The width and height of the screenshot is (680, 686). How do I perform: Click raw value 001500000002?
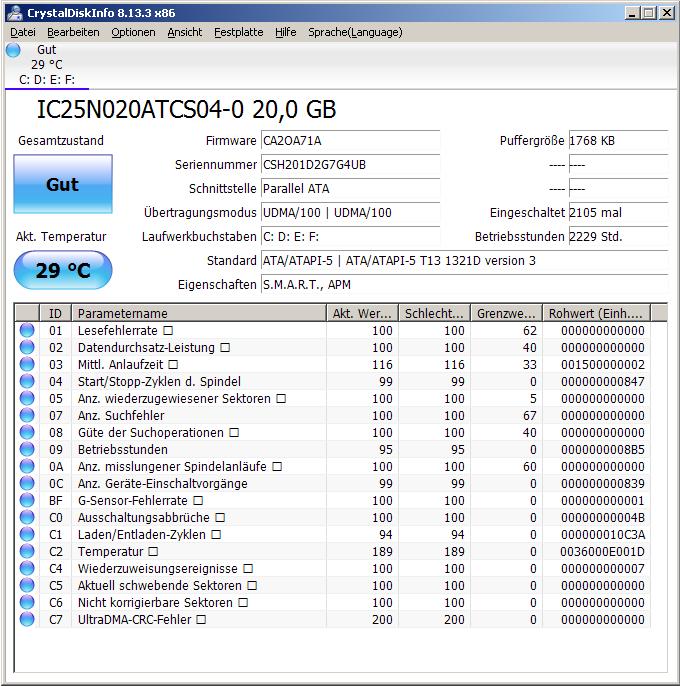click(x=603, y=364)
